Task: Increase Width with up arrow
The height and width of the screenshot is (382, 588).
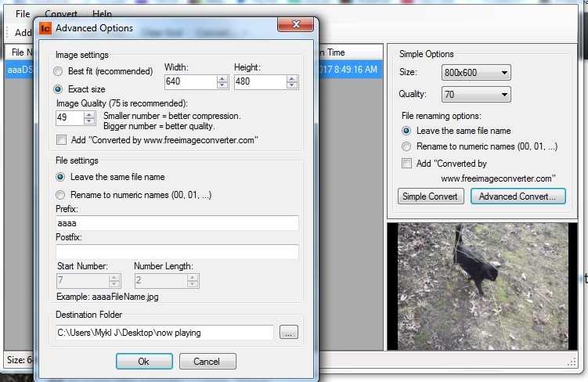Action: click(x=222, y=78)
